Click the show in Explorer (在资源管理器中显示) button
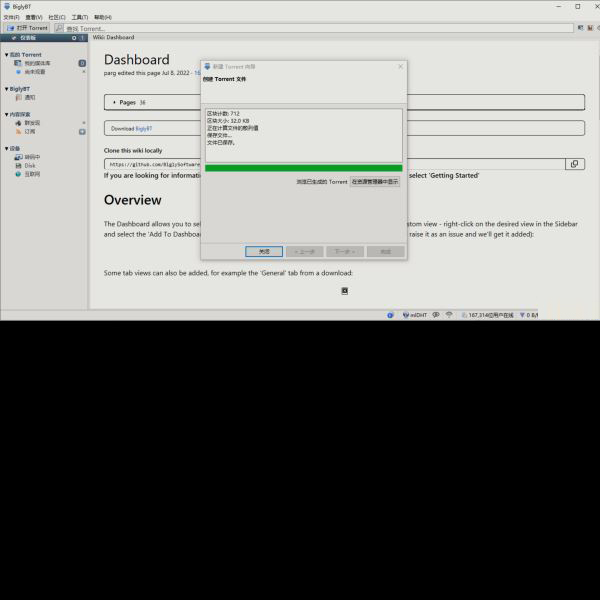This screenshot has width=600, height=600. tap(375, 181)
